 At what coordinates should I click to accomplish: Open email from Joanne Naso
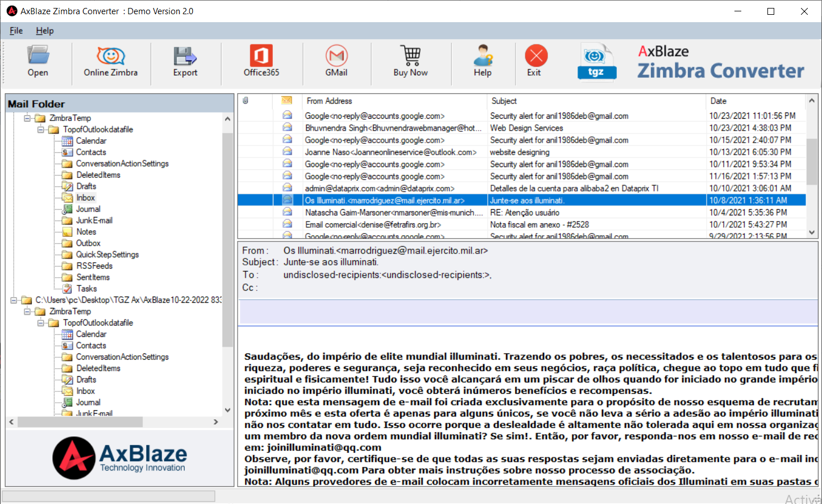point(521,152)
